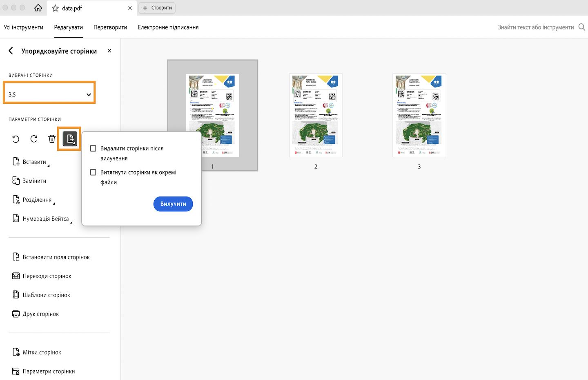
Task: Open the extract pages tool icon
Action: [x=69, y=139]
